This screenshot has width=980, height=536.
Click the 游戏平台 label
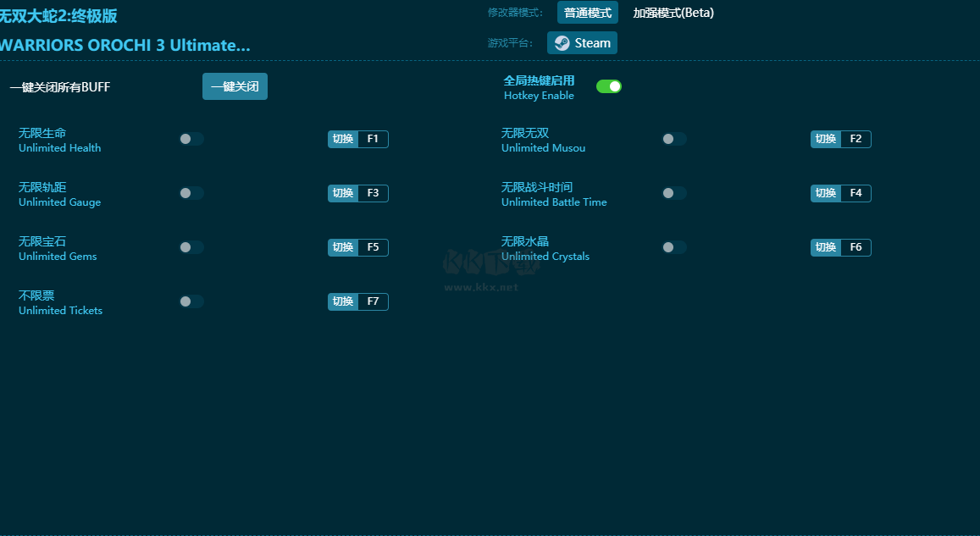coord(510,43)
